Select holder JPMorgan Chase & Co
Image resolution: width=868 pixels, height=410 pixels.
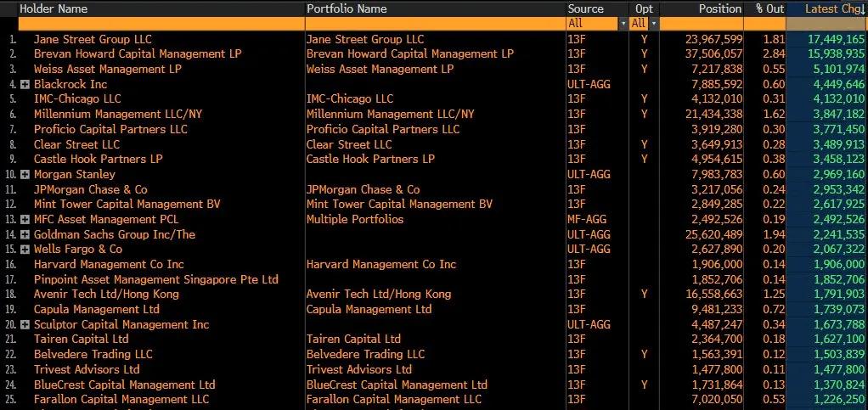click(91, 189)
